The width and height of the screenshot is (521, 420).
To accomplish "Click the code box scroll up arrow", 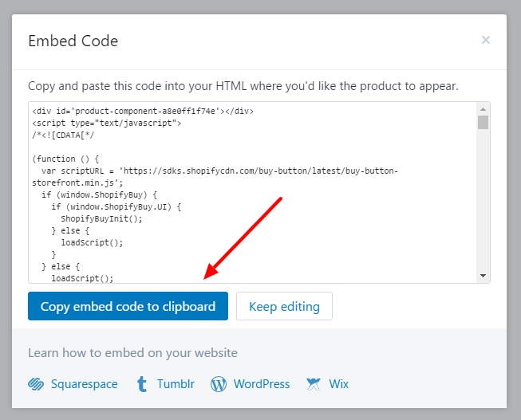I will 483,109.
